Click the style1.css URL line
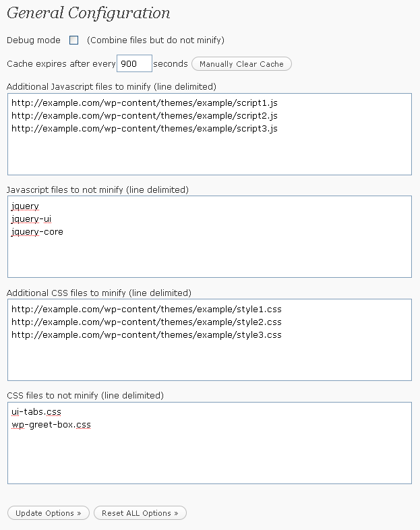This screenshot has height=530, width=420. [146, 310]
